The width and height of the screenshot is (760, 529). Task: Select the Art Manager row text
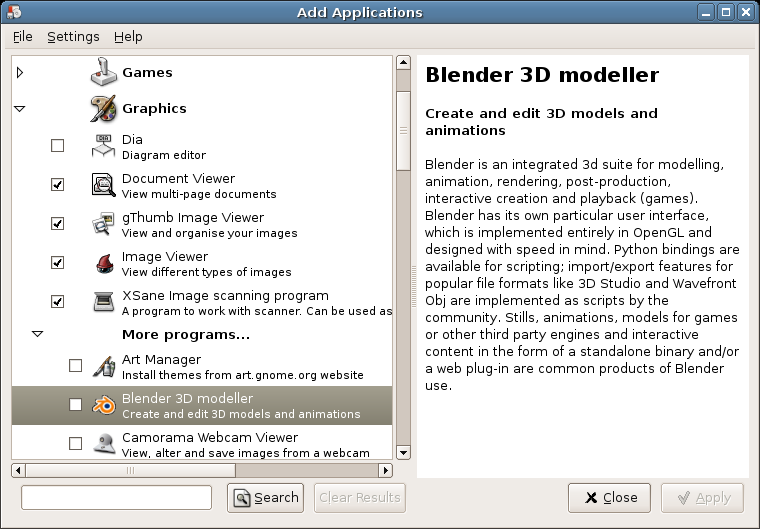click(242, 367)
